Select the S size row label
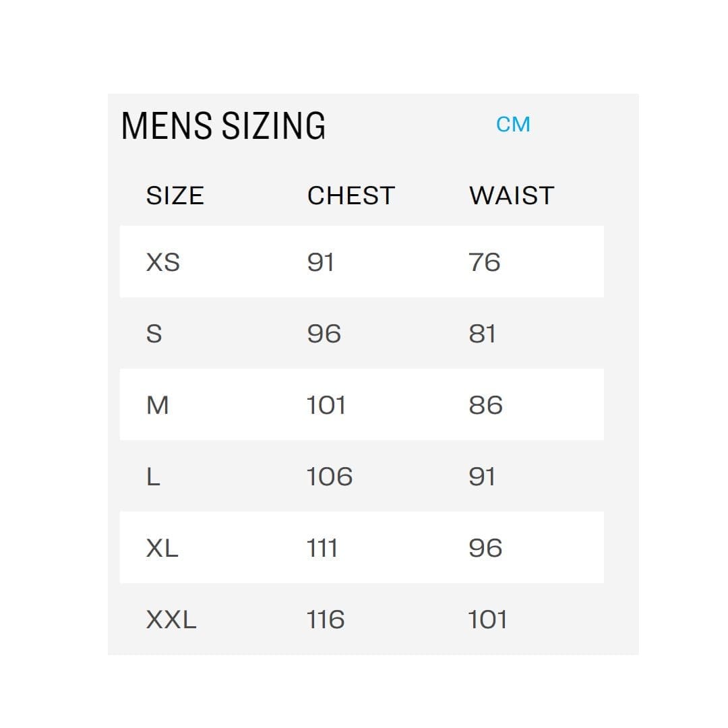 pyautogui.click(x=154, y=334)
